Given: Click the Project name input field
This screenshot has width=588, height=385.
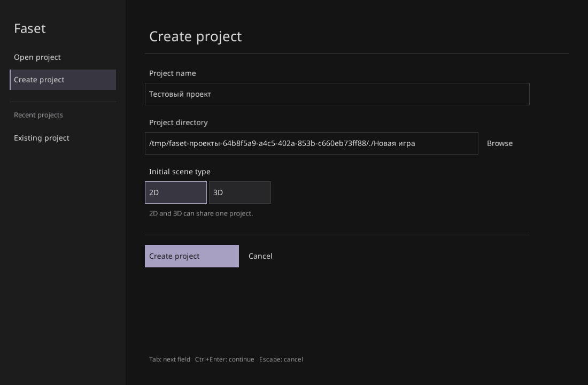Looking at the screenshot, I should coord(337,94).
